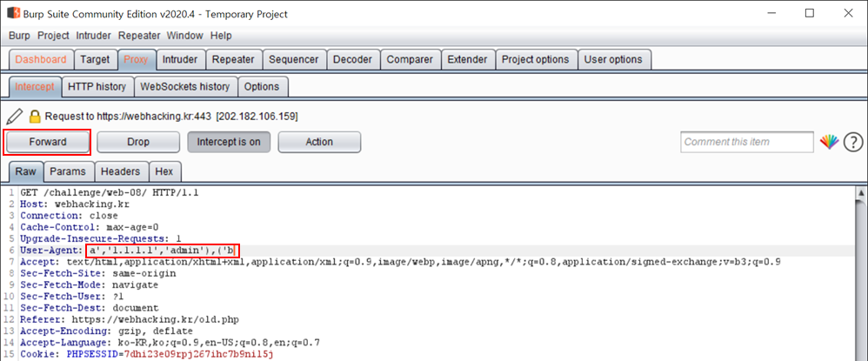Click the Burp Suite logo in the title bar
868x361 pixels.
point(14,13)
